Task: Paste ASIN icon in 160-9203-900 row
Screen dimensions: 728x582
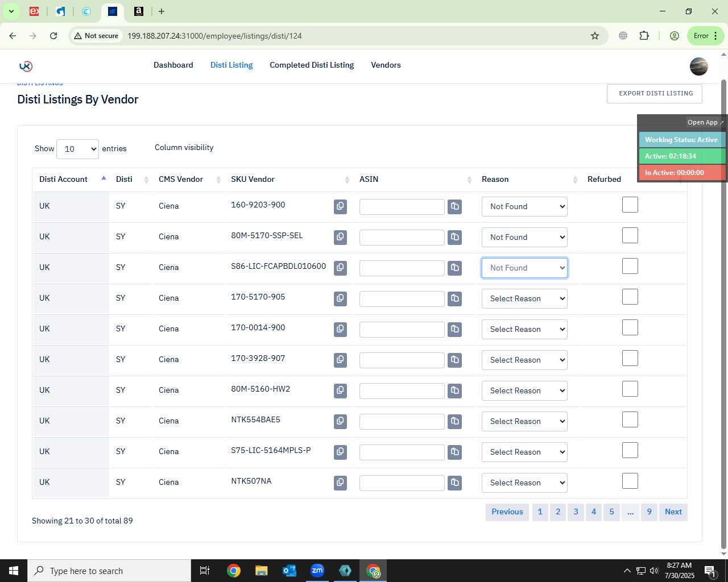Action: 454,206
